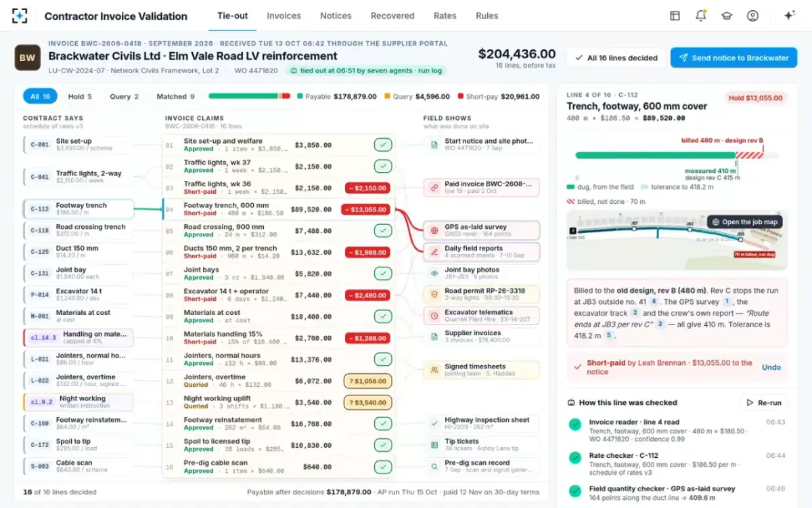
Task: Select contract rate C-112 Footway trench
Action: click(x=78, y=209)
